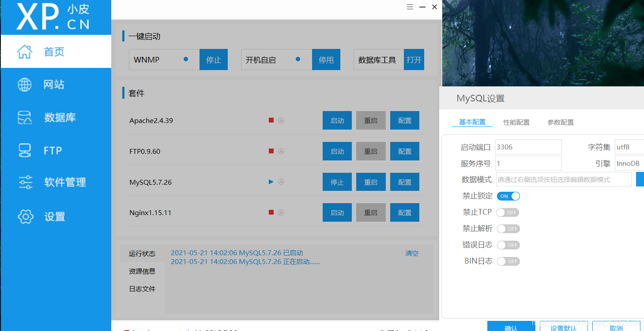This screenshot has width=644, height=331.
Task: Click the 开机自启 停用 button
Action: click(326, 60)
